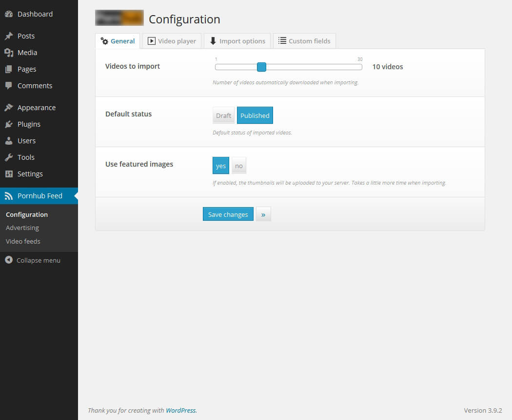The image size is (512, 420).
Task: Open the Media menu label
Action: [27, 53]
